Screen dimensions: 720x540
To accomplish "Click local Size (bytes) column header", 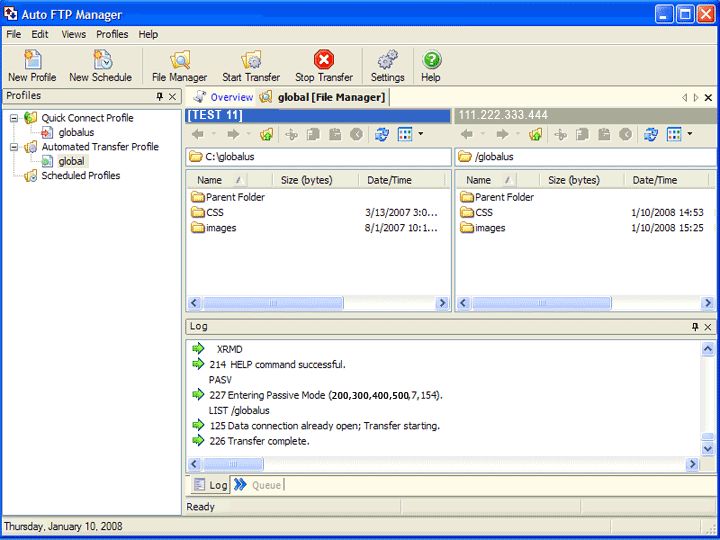I will (316, 180).
